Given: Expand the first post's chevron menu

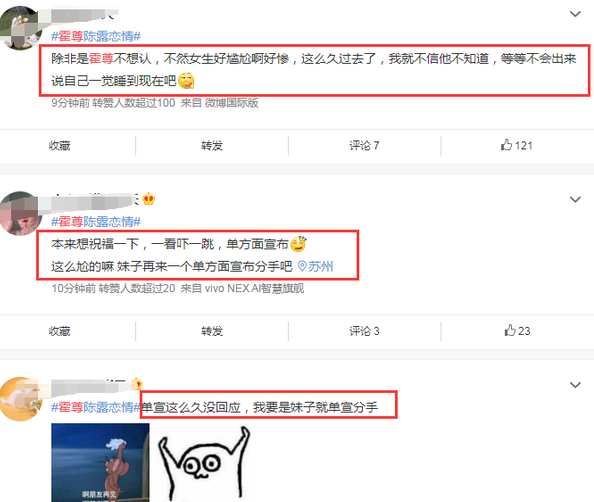Looking at the screenshot, I should pyautogui.click(x=575, y=14).
